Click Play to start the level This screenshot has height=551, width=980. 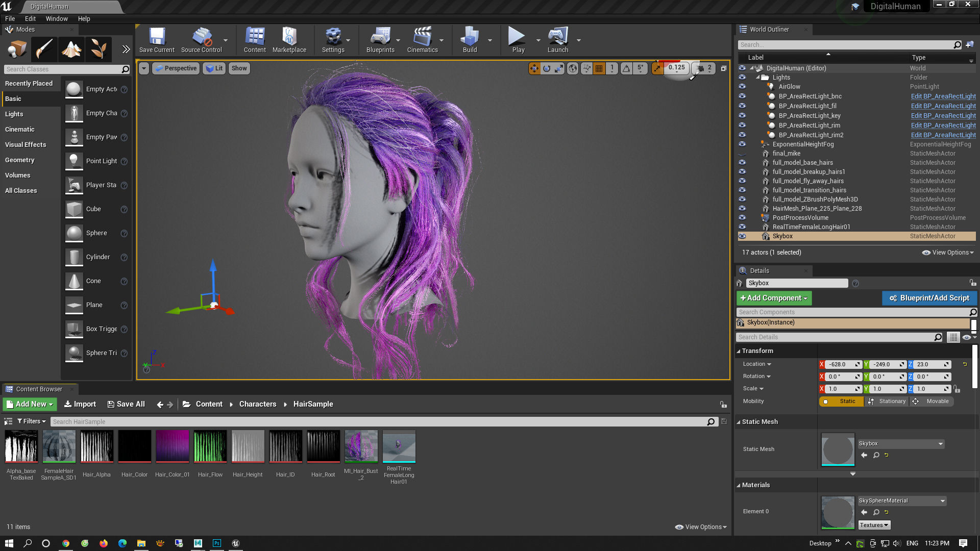[518, 40]
